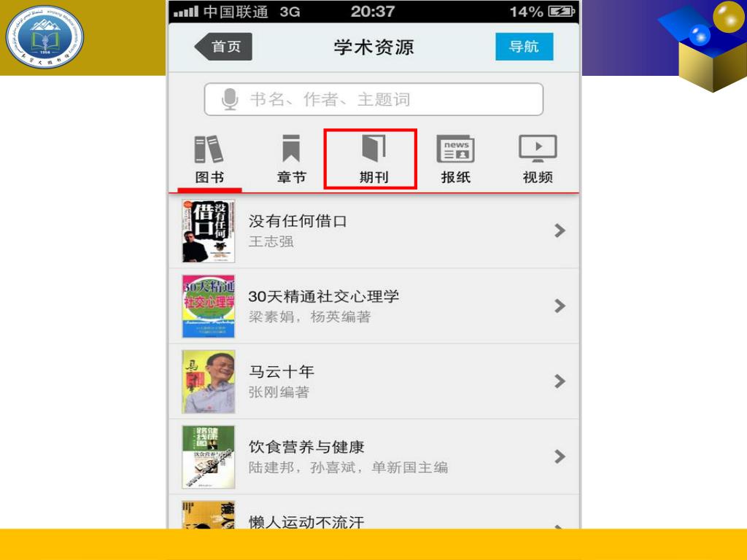Click the signal strength bars icon
Viewport: 747px width, 560px height.
click(186, 12)
